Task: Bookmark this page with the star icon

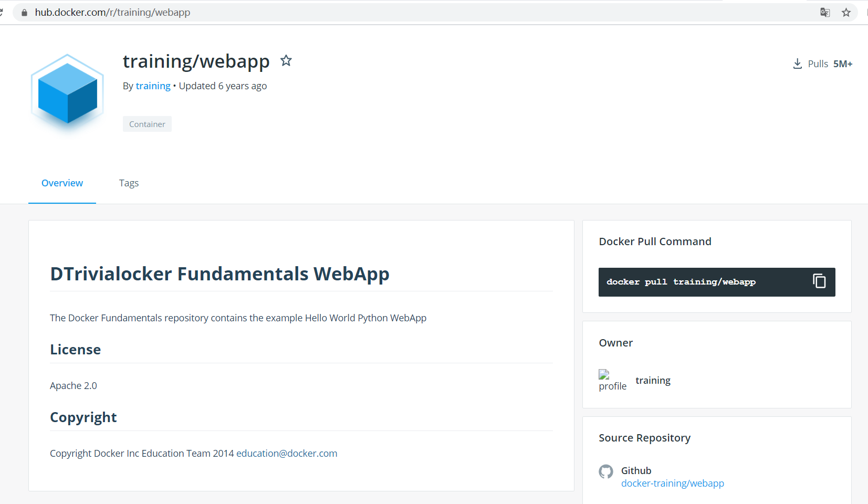Action: (846, 13)
